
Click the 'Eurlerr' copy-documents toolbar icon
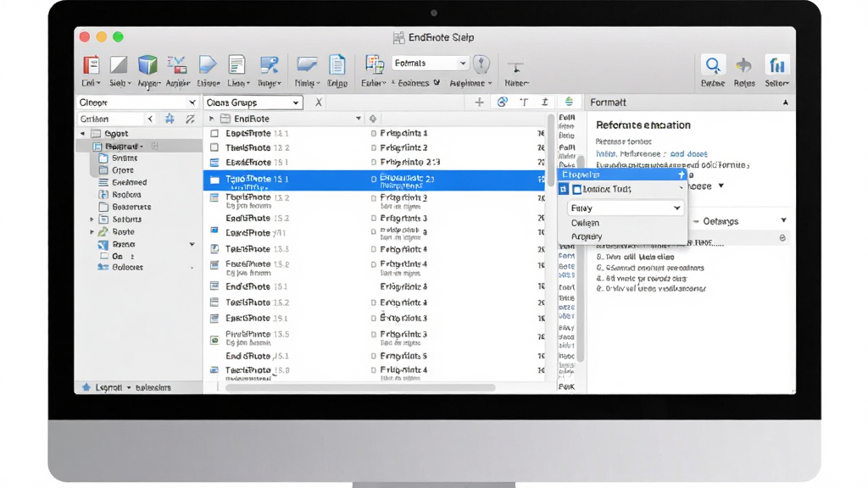coord(374,64)
